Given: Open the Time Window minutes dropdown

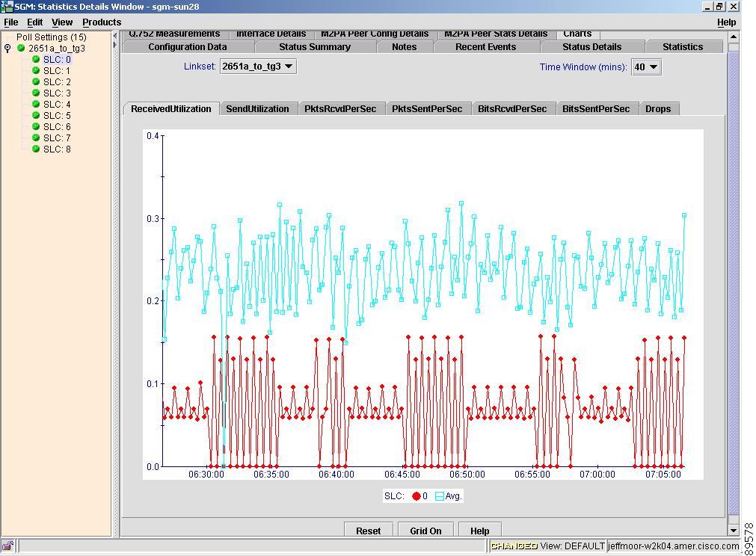Looking at the screenshot, I should click(x=646, y=67).
